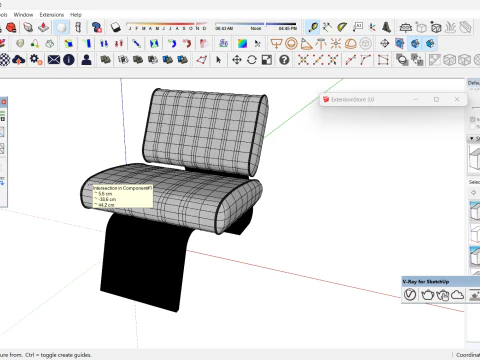Select the Rotate tool
This screenshot has width=480, height=360.
[x=252, y=60]
